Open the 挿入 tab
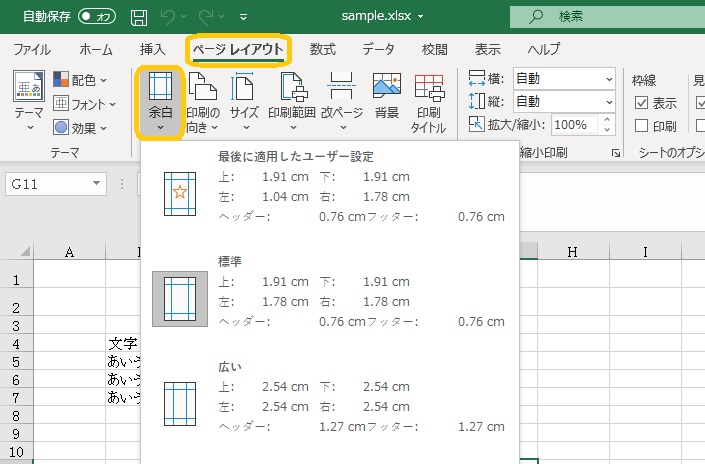The height and width of the screenshot is (464, 705). click(x=152, y=49)
